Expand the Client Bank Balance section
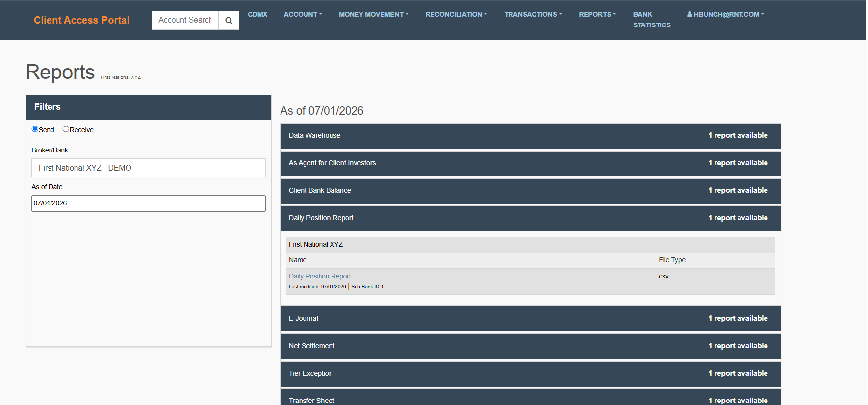The height and width of the screenshot is (405, 868). [x=530, y=191]
